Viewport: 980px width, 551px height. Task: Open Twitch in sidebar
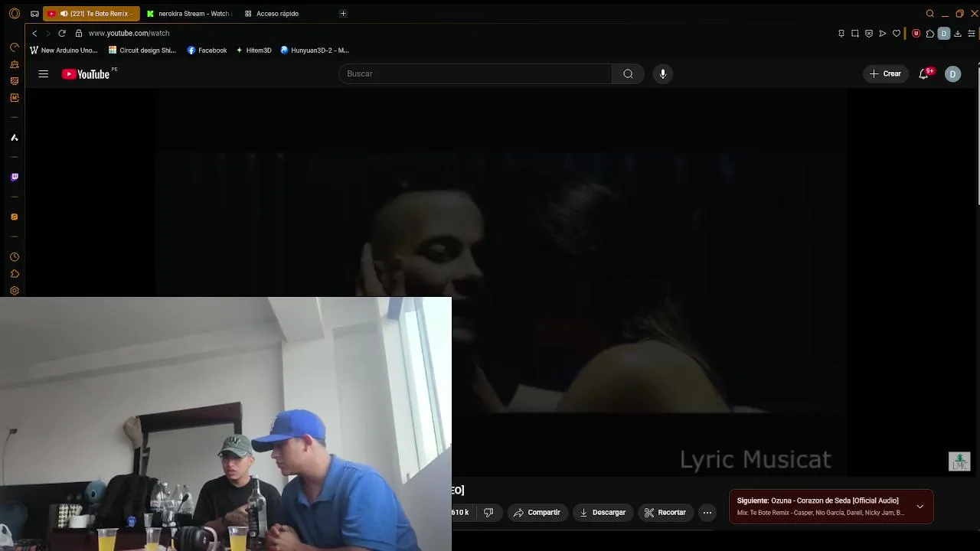pyautogui.click(x=14, y=178)
